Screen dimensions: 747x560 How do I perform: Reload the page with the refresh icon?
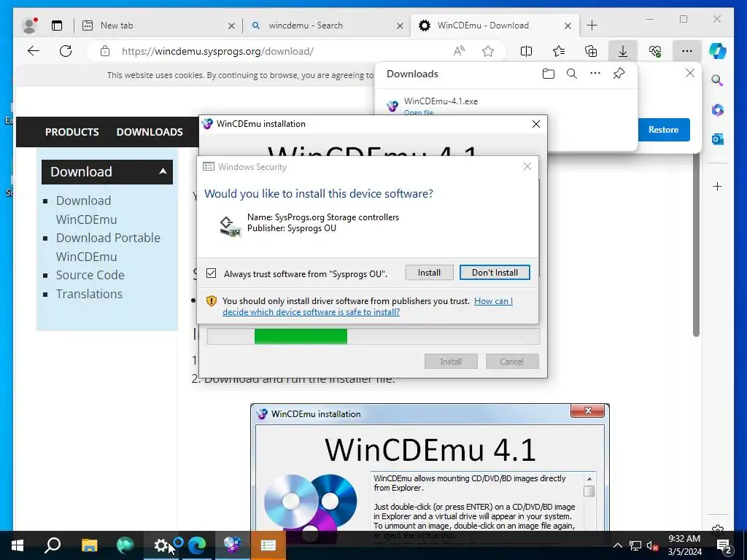66,51
